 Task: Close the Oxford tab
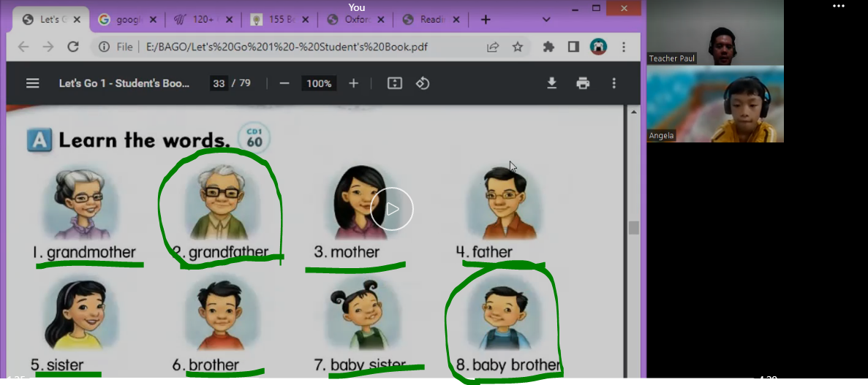point(381,20)
